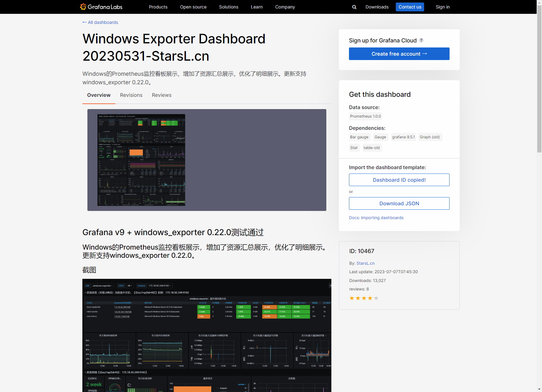
Task: Click the Grafana Labs logo
Action: pos(101,7)
